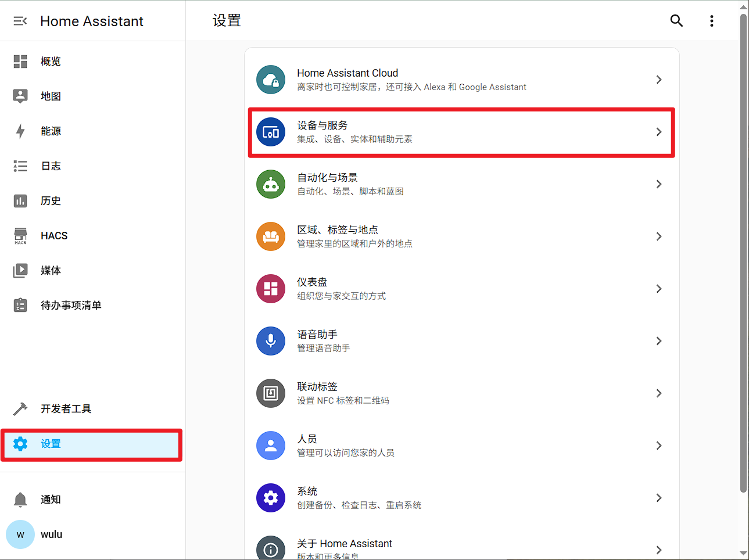Viewport: 749px width, 560px height.
Task: Click the 区域、标签与地点 sofa icon
Action: [271, 236]
